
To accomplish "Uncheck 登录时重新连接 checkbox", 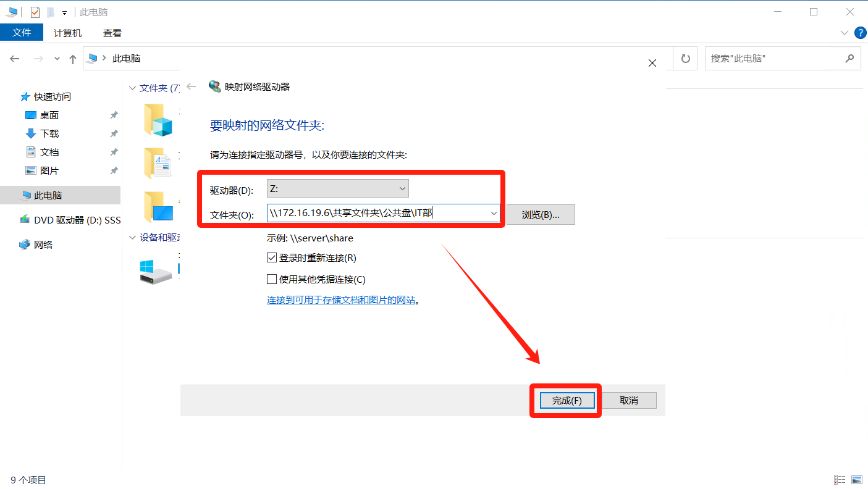I will point(272,258).
